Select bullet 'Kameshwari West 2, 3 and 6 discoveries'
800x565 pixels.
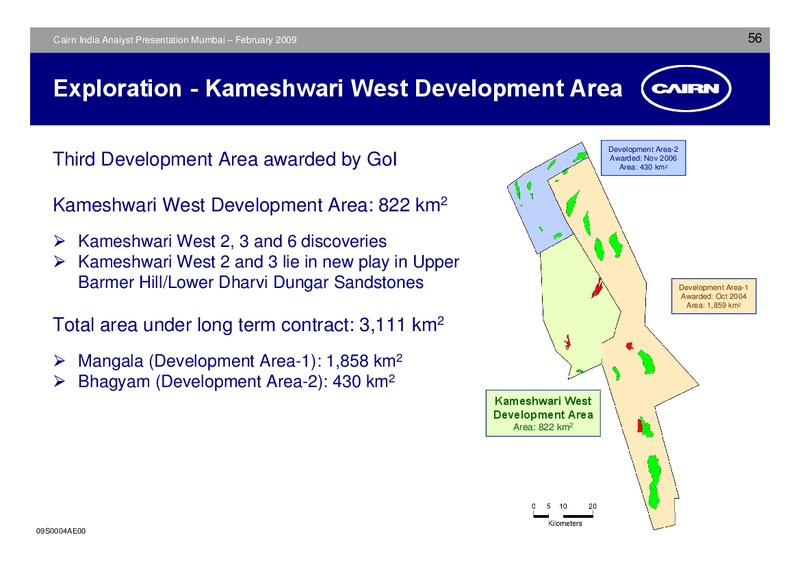pyautogui.click(x=232, y=241)
